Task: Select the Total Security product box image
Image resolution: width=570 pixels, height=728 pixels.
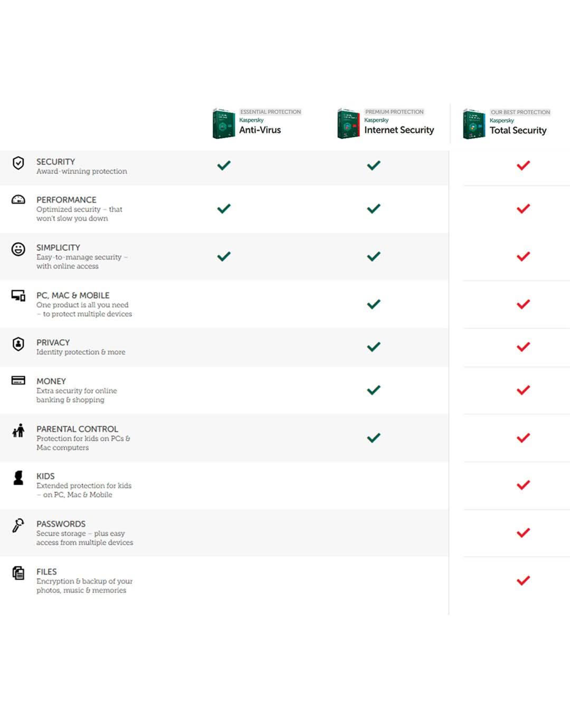Action: pyautogui.click(x=474, y=124)
